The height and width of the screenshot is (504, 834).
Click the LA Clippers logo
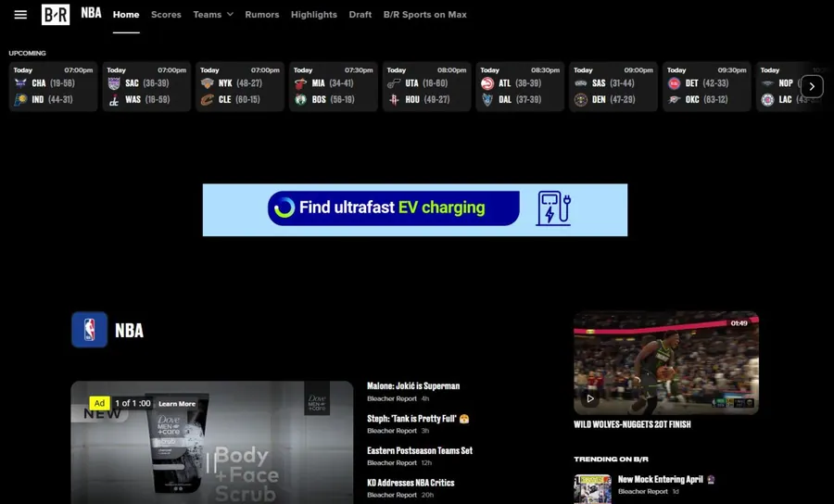coord(767,99)
